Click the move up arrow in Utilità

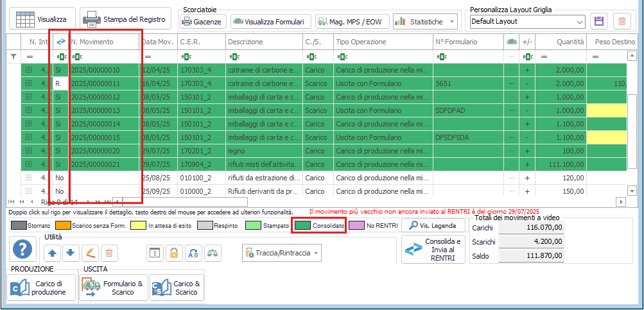pos(53,253)
